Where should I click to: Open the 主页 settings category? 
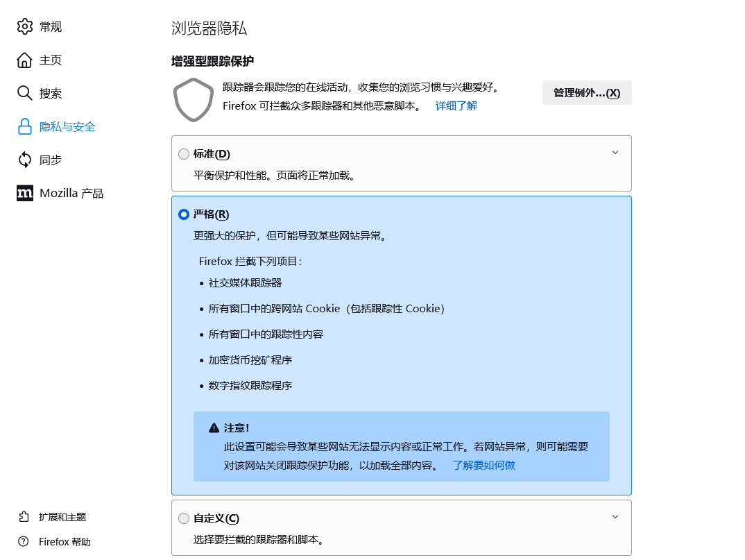click(x=51, y=60)
